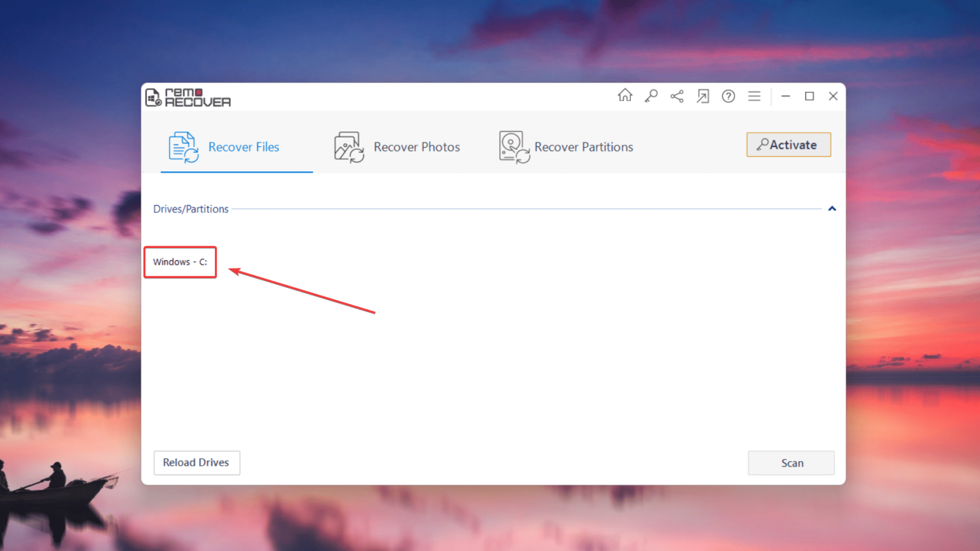Open the Recover Partitions tab
Viewport: 980px width, 551px height.
[x=583, y=147]
